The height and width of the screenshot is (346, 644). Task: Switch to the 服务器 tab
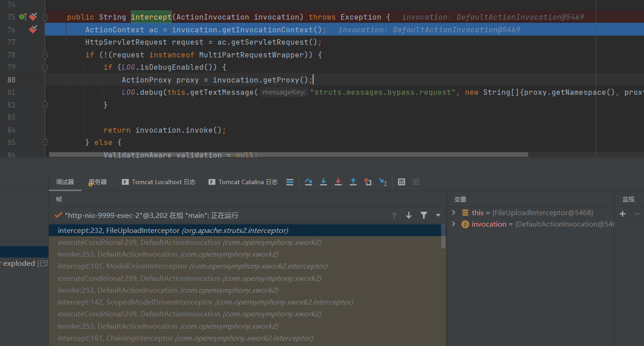point(98,182)
